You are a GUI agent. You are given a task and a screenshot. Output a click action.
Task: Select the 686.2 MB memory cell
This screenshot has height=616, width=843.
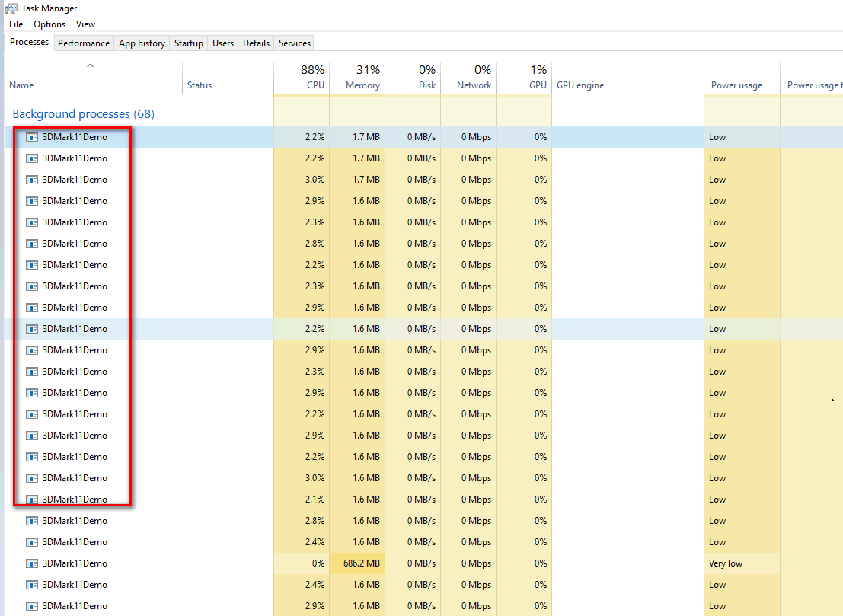click(x=357, y=563)
